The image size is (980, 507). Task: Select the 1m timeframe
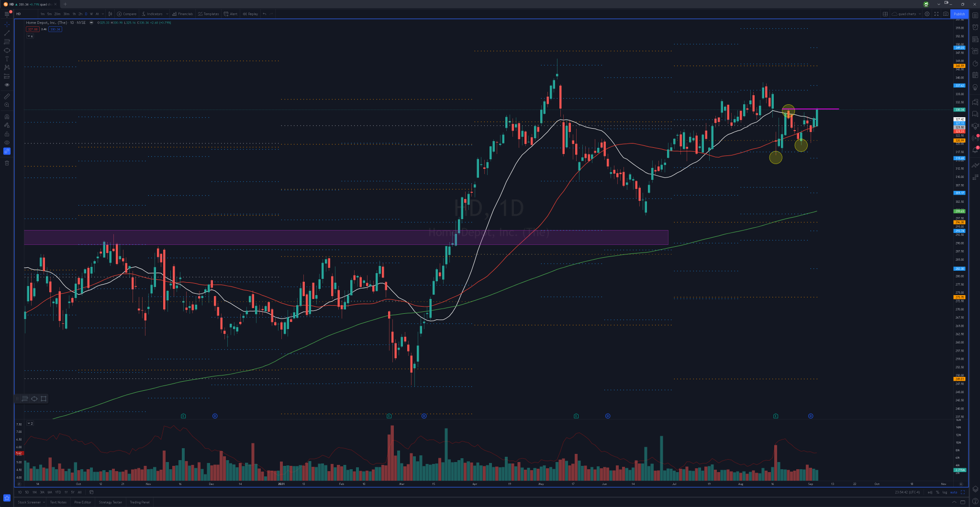42,14
